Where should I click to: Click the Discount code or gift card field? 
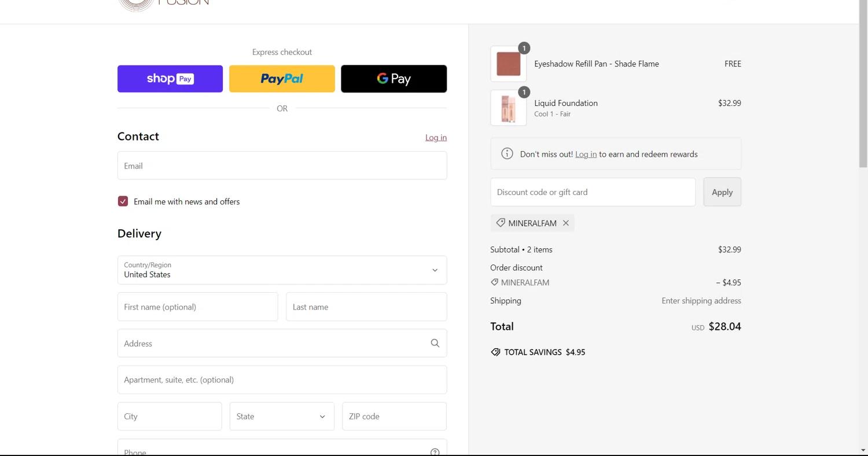click(x=593, y=192)
